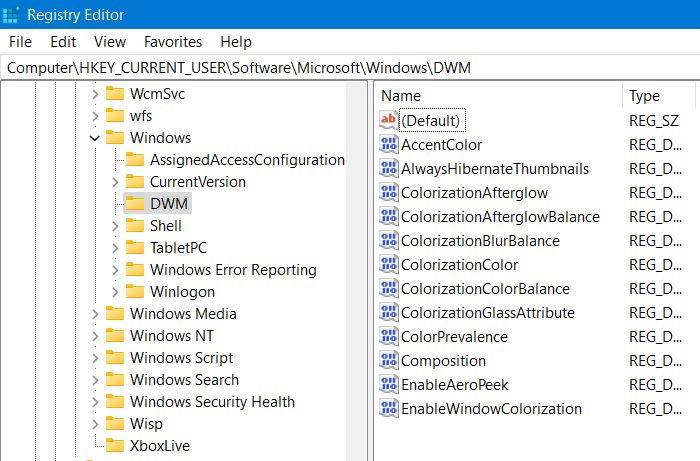Expand the CurrentVersion key
This screenshot has width=700, height=461.
(115, 182)
